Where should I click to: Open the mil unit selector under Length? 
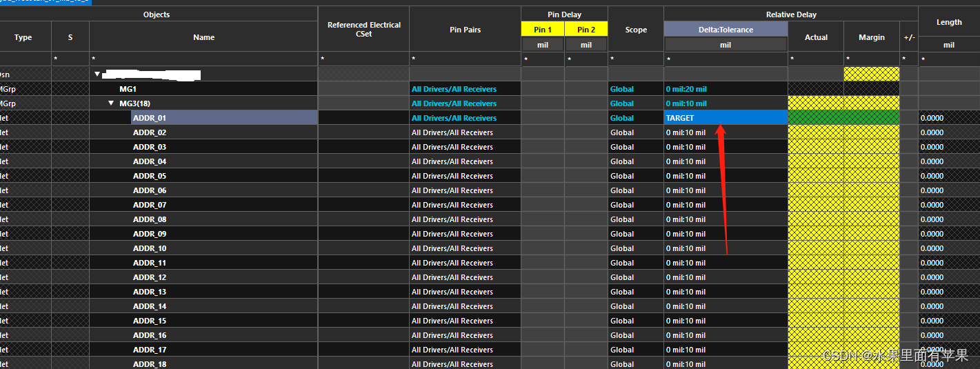[948, 45]
